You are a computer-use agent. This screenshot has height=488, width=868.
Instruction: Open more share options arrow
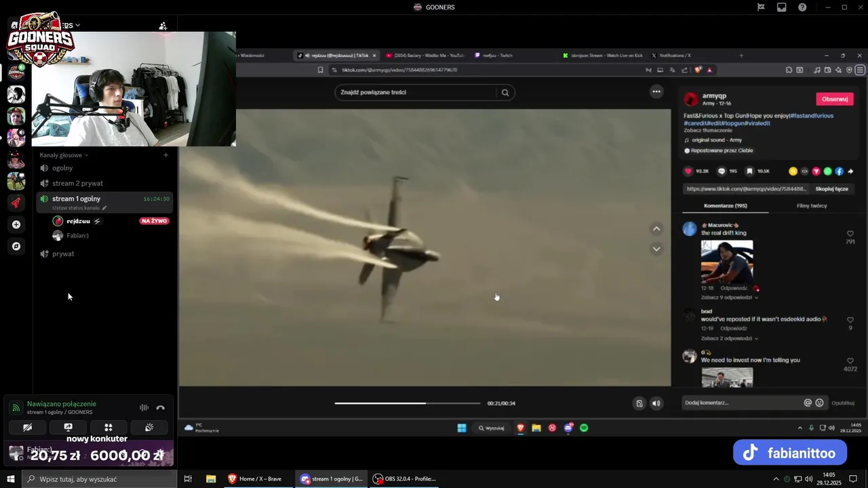pyautogui.click(x=850, y=171)
